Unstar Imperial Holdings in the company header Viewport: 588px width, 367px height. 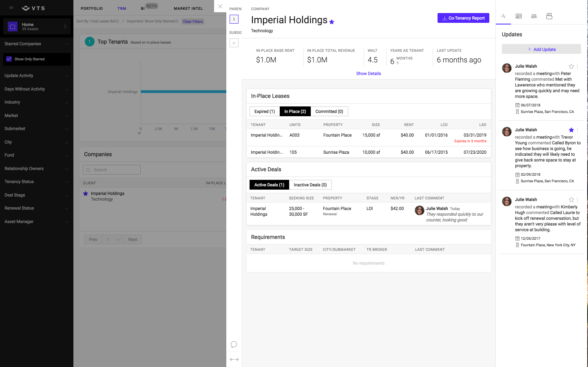pos(332,22)
